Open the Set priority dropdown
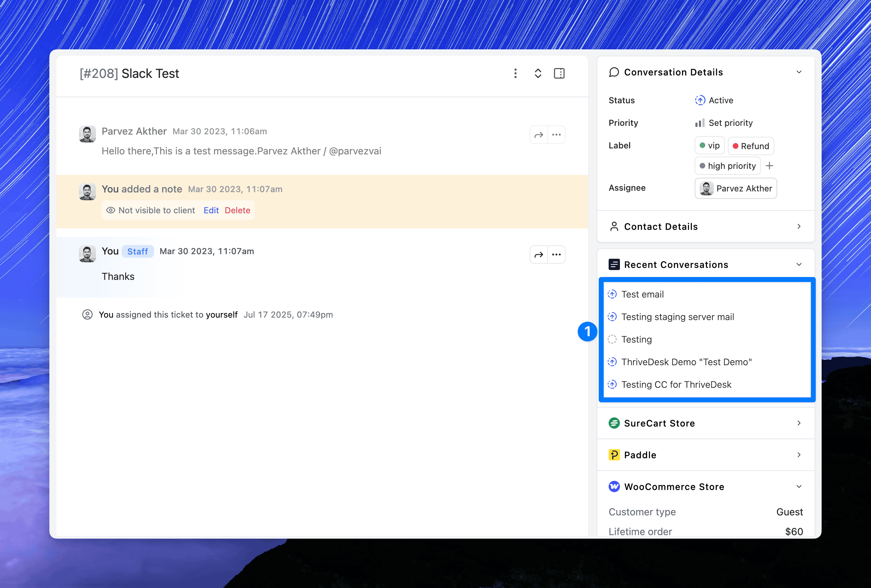The width and height of the screenshot is (871, 588). point(723,123)
